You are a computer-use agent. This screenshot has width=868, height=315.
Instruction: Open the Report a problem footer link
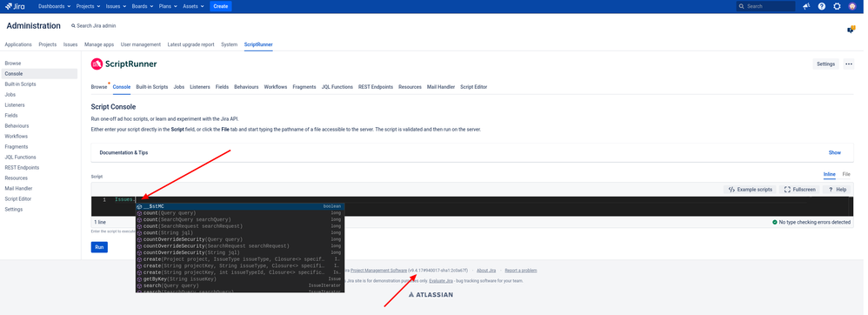click(x=520, y=271)
